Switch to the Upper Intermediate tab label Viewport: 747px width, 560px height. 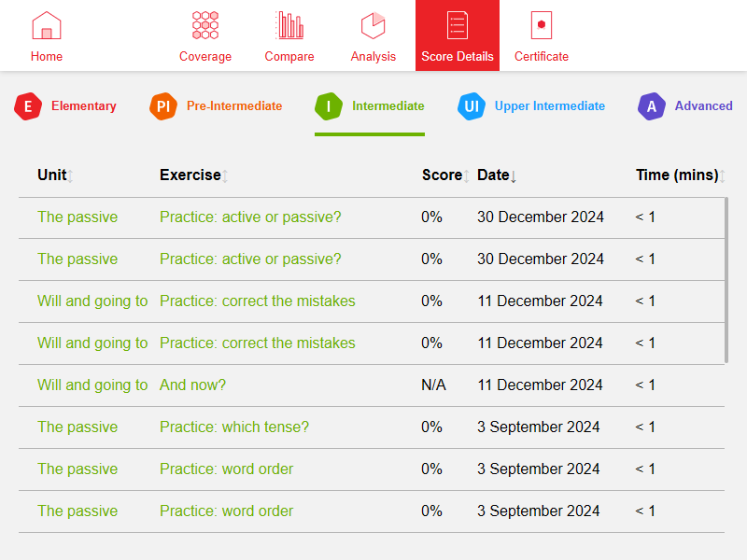[549, 106]
